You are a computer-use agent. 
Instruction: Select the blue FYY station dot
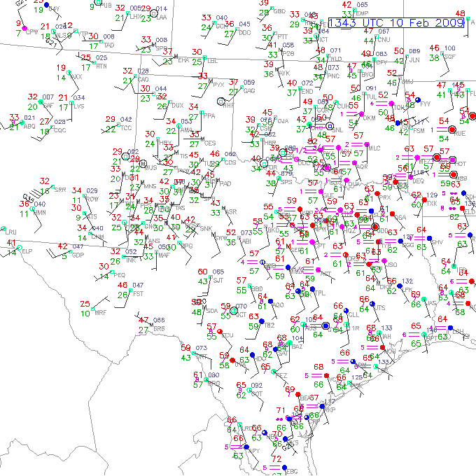[x=419, y=100]
